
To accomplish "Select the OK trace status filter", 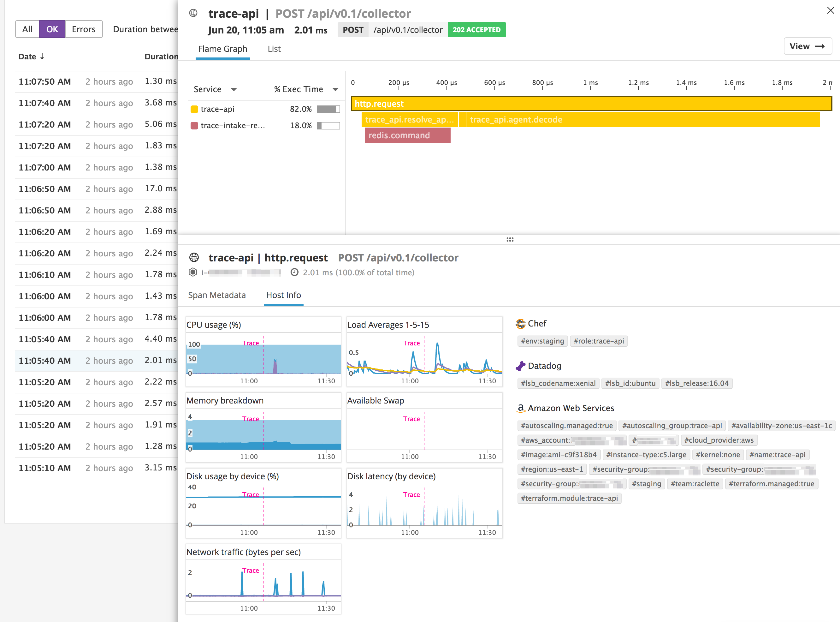I will 52,29.
